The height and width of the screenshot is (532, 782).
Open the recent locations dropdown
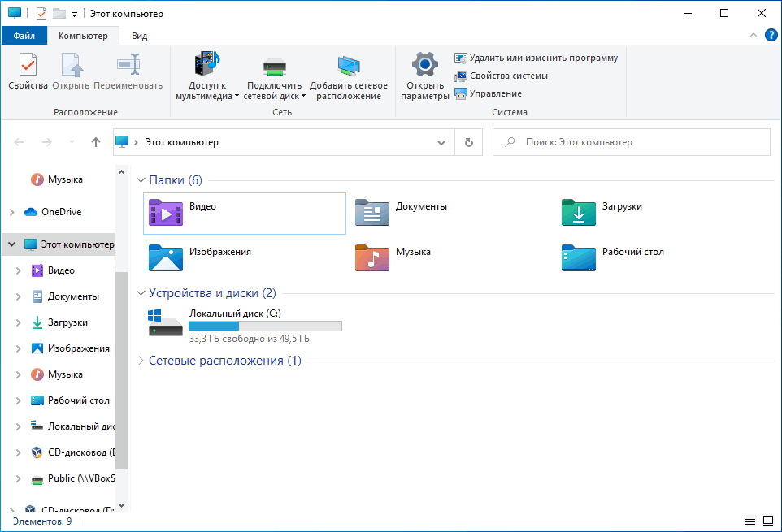point(72,142)
